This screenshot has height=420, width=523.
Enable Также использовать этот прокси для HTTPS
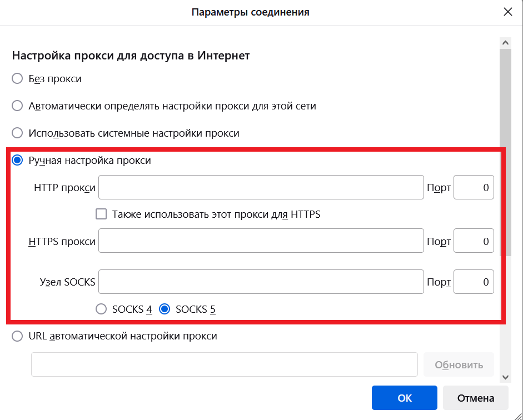101,214
